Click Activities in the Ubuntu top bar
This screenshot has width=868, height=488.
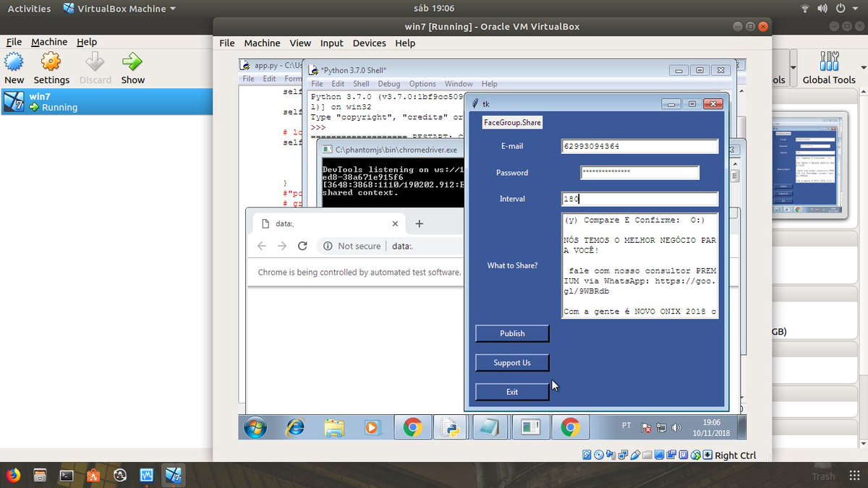[x=29, y=9]
